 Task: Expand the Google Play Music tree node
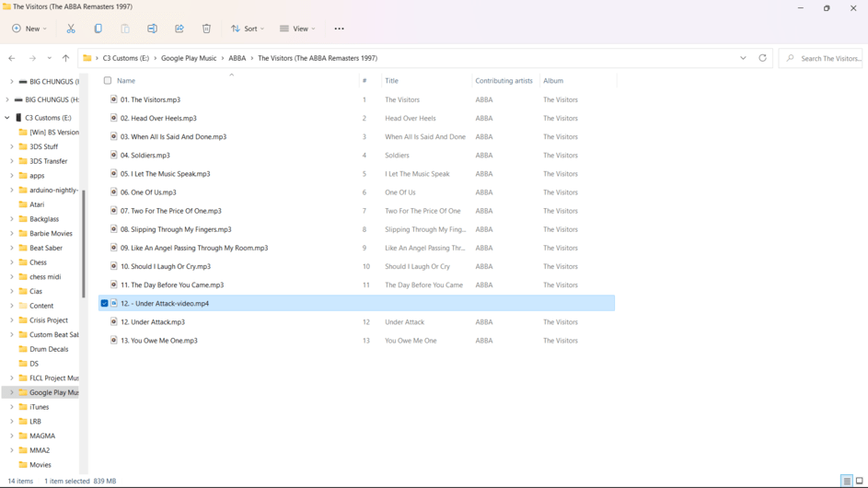click(x=12, y=393)
